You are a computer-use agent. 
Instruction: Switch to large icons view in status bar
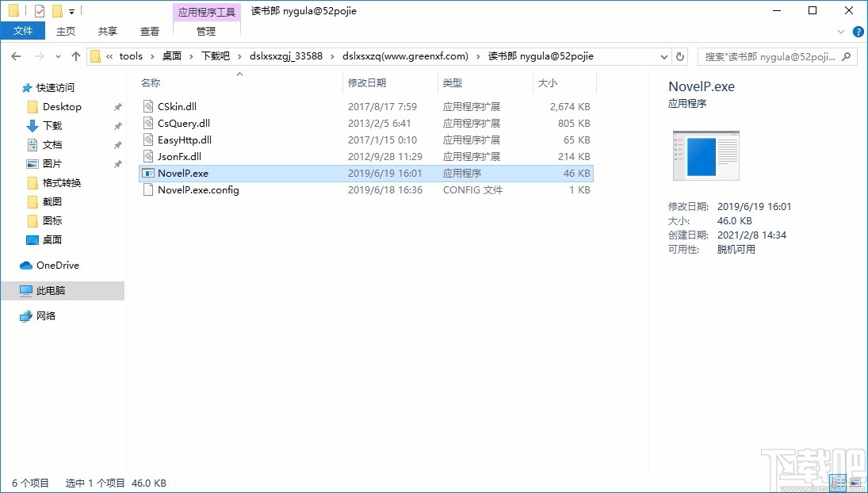(856, 482)
